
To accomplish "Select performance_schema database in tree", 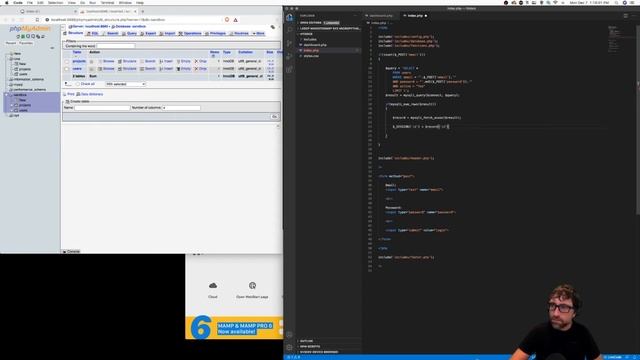I will pos(30,89).
